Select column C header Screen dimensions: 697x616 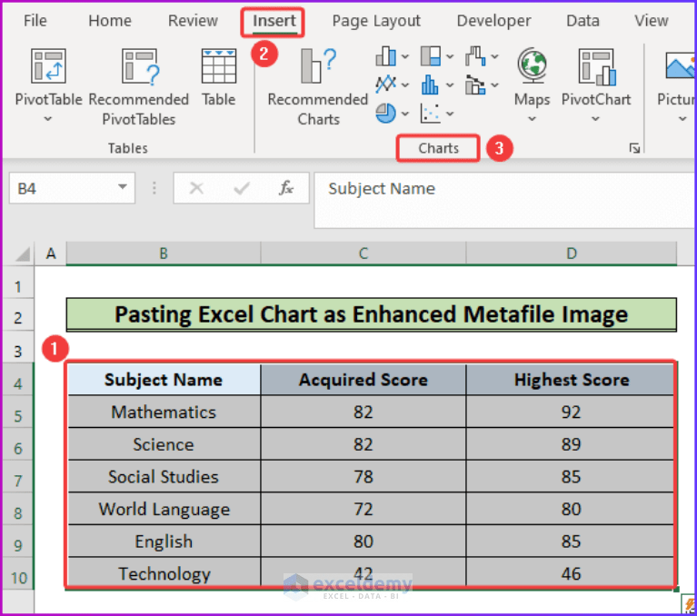pyautogui.click(x=363, y=253)
